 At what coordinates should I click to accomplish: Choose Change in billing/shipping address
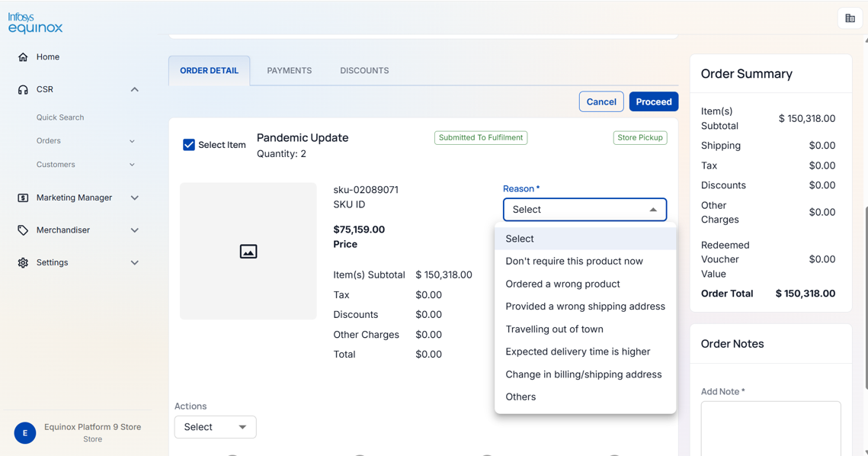[x=585, y=374]
